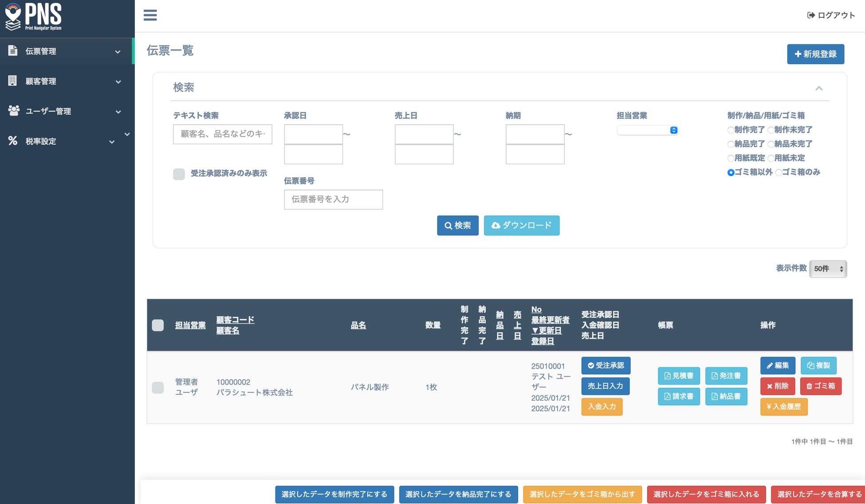This screenshot has height=504, width=865.
Task: Click the 伝票番号 input field
Action: [x=333, y=200]
